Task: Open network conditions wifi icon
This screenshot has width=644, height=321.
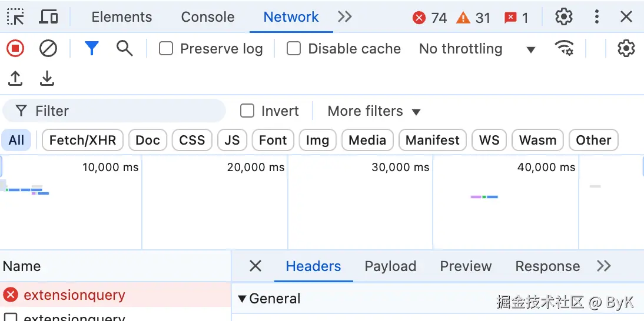Action: pos(565,49)
